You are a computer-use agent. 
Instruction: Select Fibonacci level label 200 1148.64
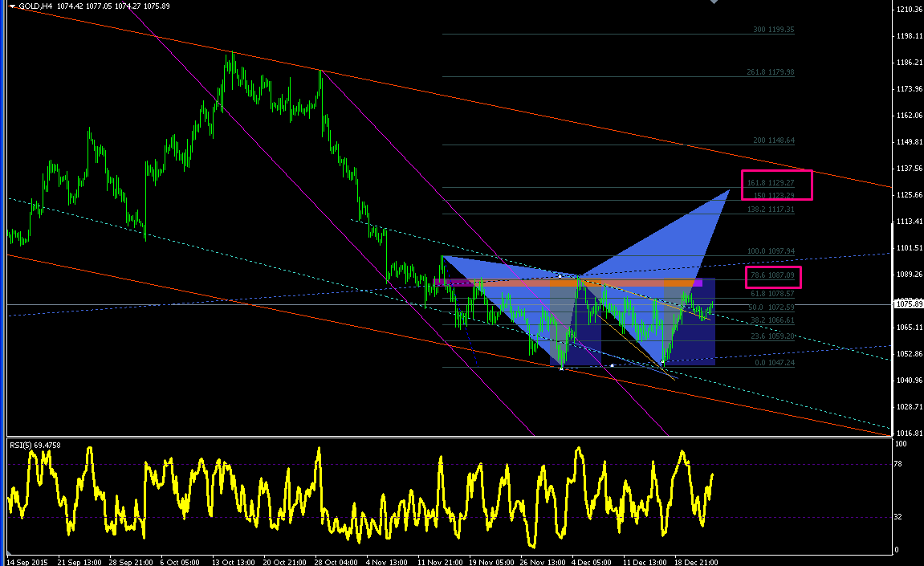pyautogui.click(x=773, y=140)
